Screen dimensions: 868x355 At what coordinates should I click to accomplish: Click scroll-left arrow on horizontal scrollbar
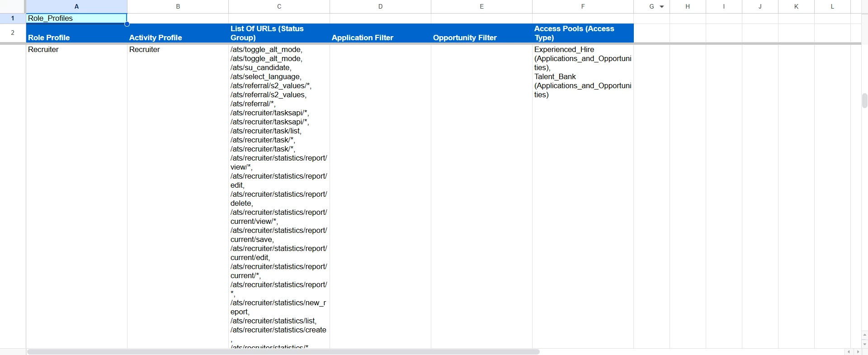point(849,352)
